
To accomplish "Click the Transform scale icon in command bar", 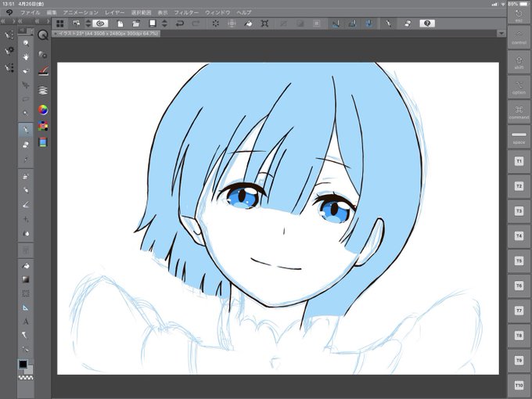I will pos(264,23).
